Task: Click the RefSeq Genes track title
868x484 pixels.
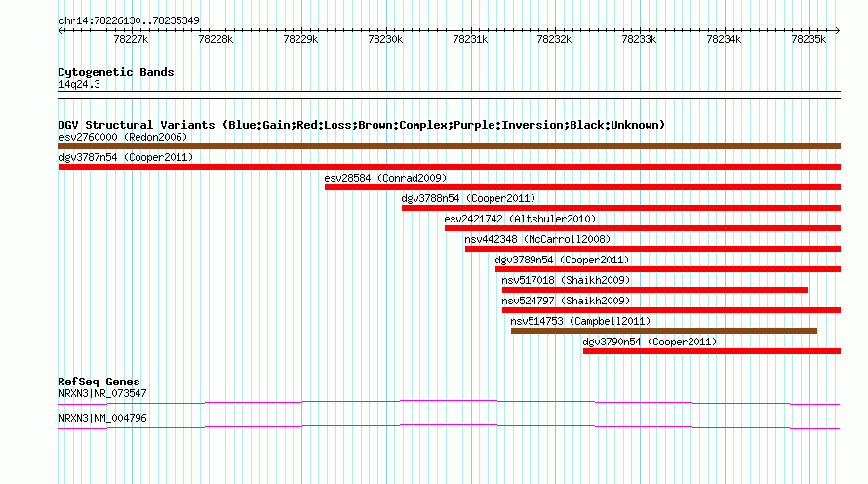Action: point(99,382)
